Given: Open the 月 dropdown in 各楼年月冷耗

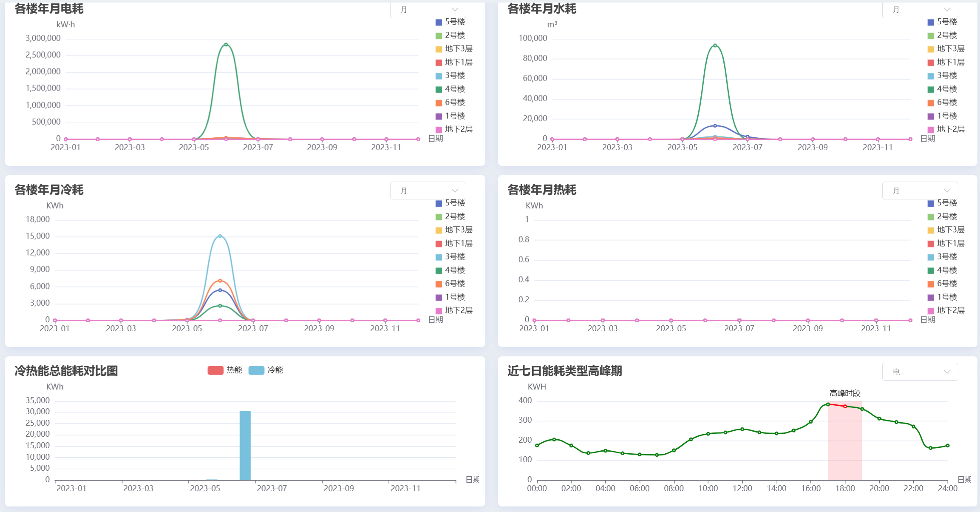Looking at the screenshot, I should 428,191.
